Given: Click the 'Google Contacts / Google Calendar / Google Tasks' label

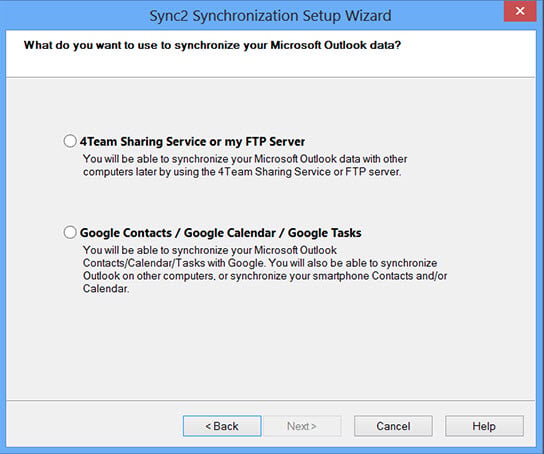Looking at the screenshot, I should tap(221, 233).
